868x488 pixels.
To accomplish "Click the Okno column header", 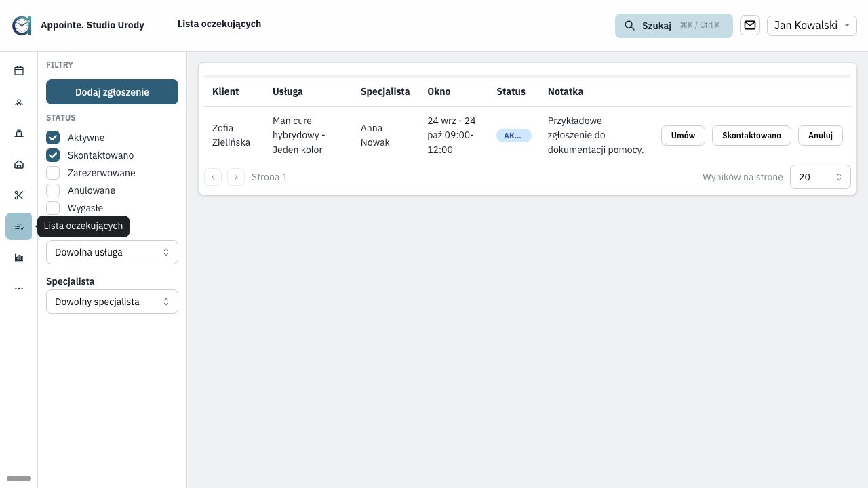I will click(439, 91).
